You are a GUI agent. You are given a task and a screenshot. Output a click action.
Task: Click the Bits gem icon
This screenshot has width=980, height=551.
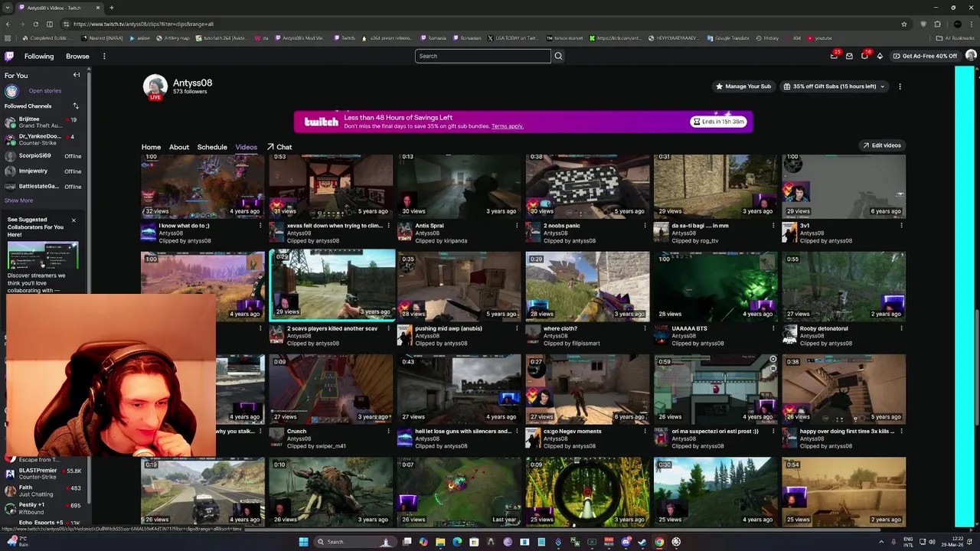(x=880, y=56)
